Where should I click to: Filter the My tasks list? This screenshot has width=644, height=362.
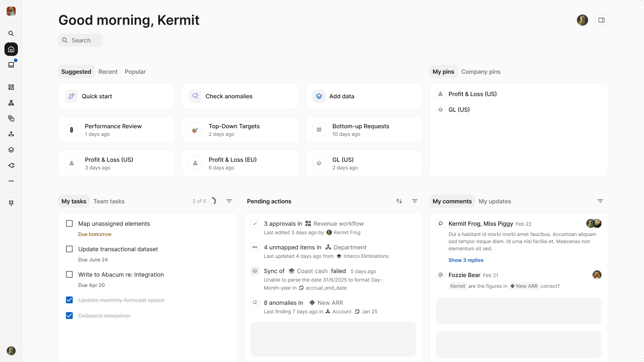[x=229, y=201]
